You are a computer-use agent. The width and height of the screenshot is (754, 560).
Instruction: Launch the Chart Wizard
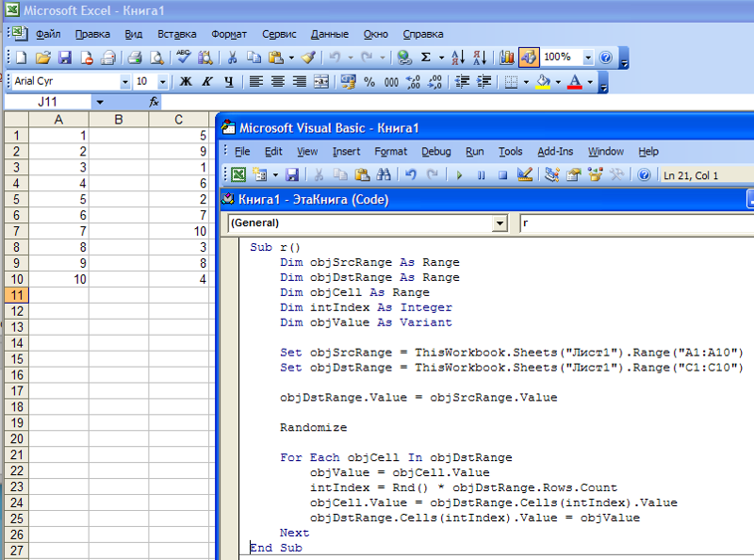(506, 58)
